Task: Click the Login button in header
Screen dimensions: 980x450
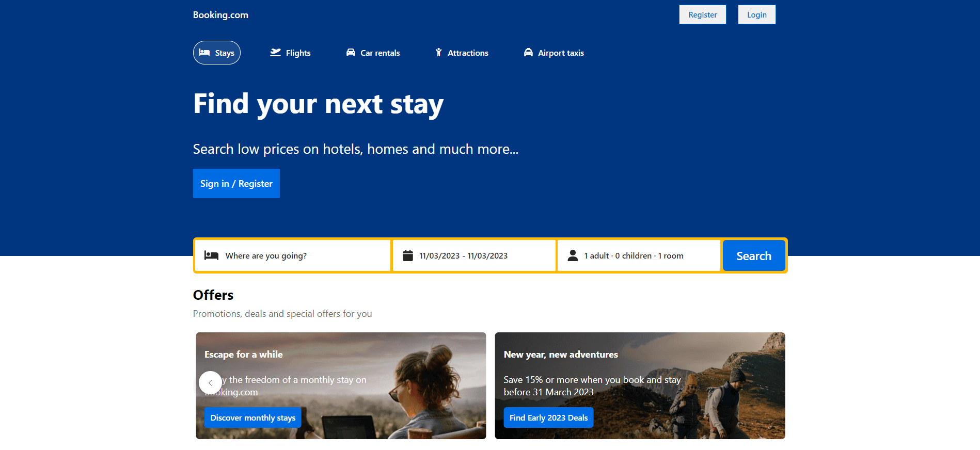Action: (757, 14)
